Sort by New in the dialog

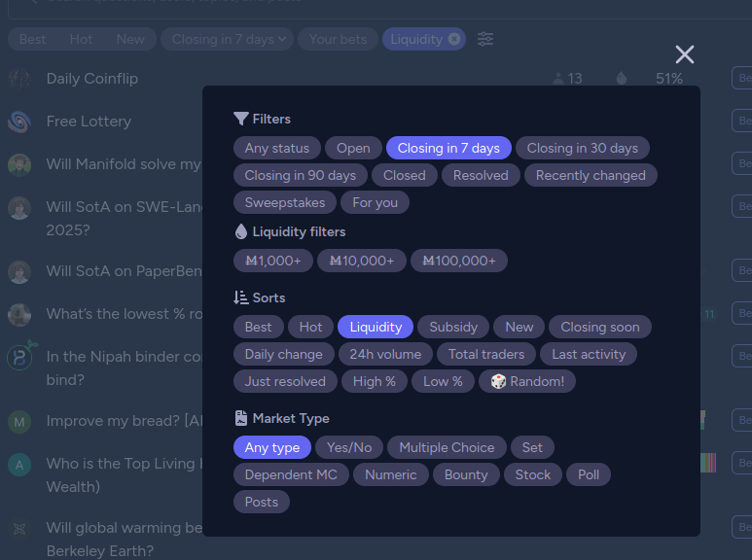pos(519,327)
